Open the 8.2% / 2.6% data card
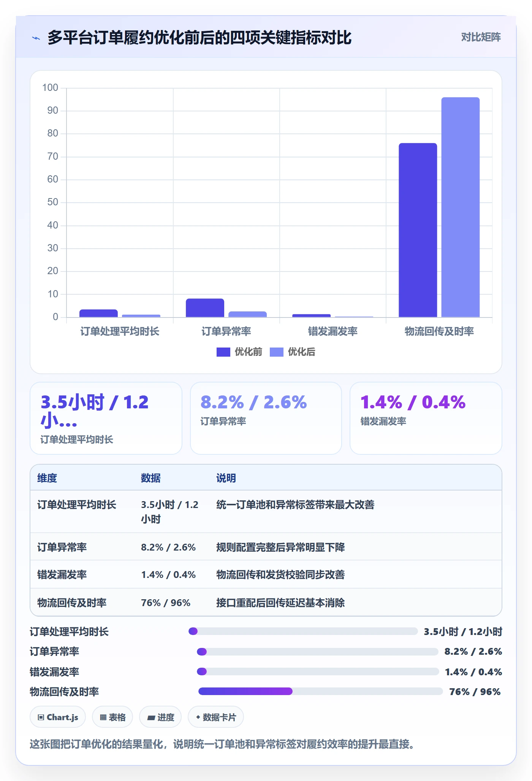The height and width of the screenshot is (781, 532). coord(266,418)
